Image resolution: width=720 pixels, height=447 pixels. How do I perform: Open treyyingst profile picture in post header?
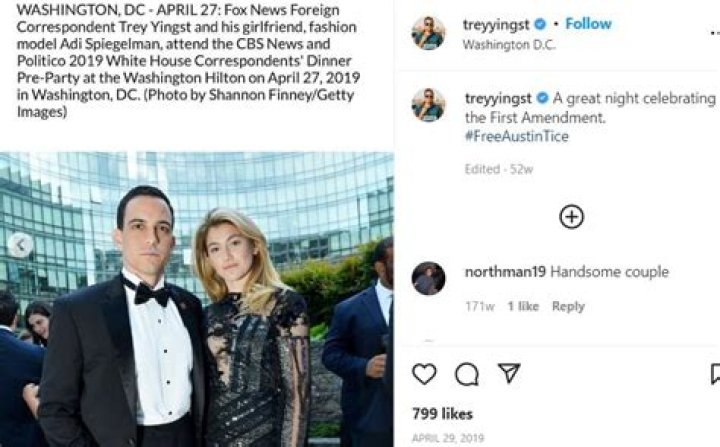point(428,33)
